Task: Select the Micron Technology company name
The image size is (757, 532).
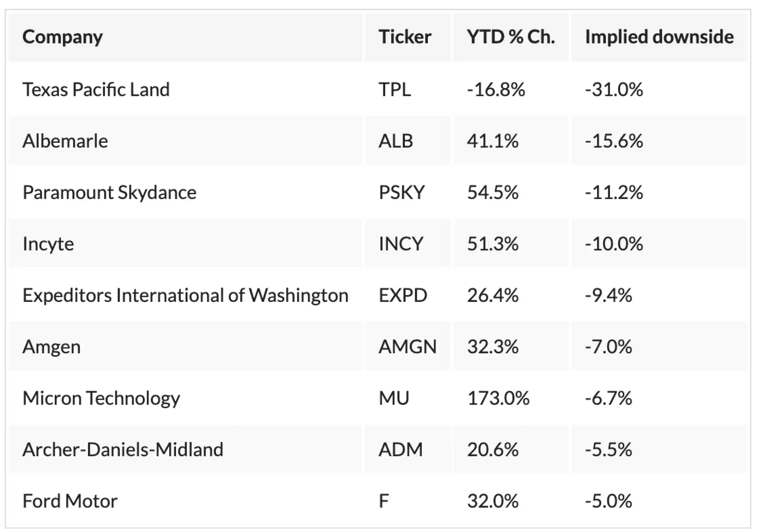Action: tap(101, 398)
